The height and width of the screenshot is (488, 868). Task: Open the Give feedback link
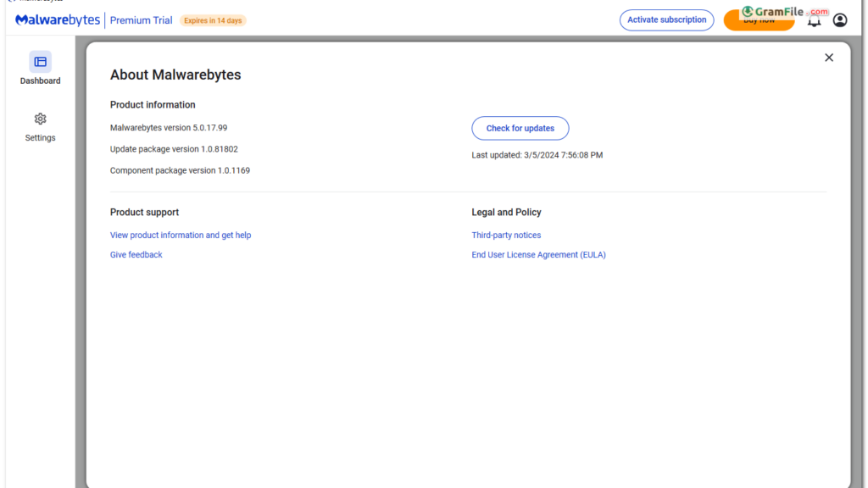pos(136,255)
